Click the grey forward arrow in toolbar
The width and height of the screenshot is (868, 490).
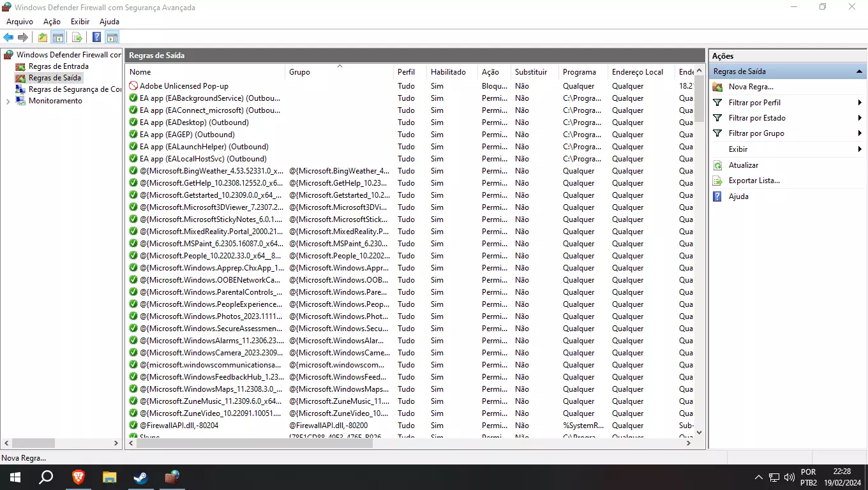click(23, 38)
